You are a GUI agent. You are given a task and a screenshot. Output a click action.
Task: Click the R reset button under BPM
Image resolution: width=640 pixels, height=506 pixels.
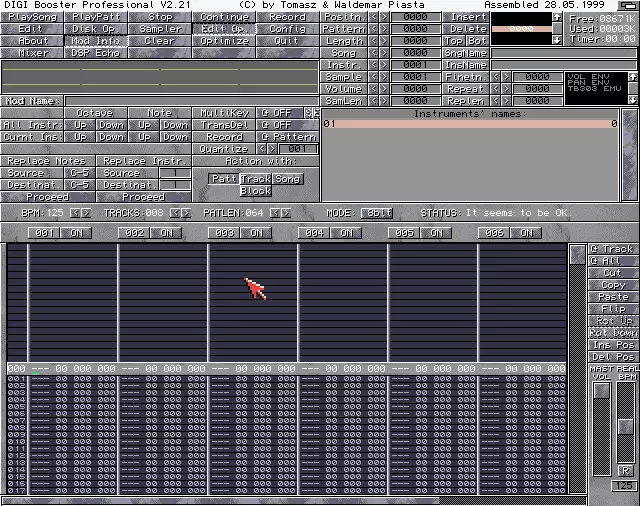pos(625,471)
